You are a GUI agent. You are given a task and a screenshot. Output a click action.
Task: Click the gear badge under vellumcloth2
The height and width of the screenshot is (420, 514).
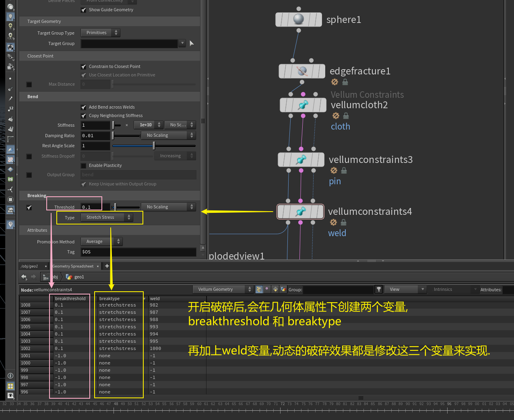pos(336,116)
